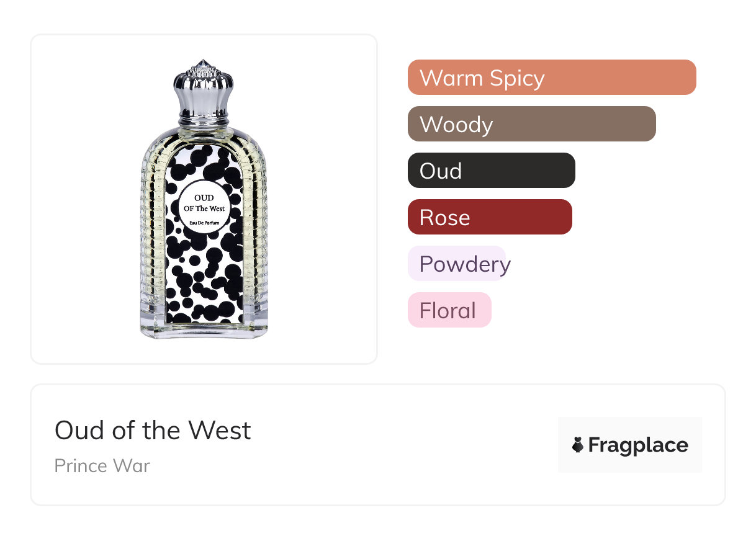Select the Warm Spicy accord bar
The width and height of the screenshot is (756, 536).
(551, 78)
